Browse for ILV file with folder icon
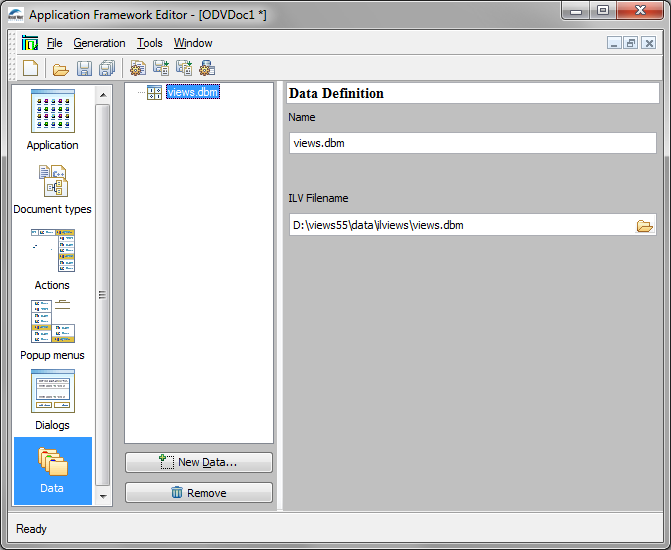The width and height of the screenshot is (671, 550). coord(644,226)
